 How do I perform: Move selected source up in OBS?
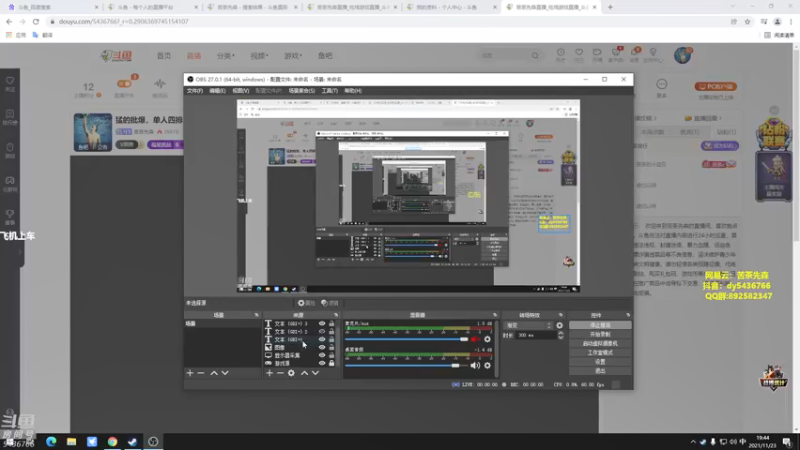tap(305, 373)
